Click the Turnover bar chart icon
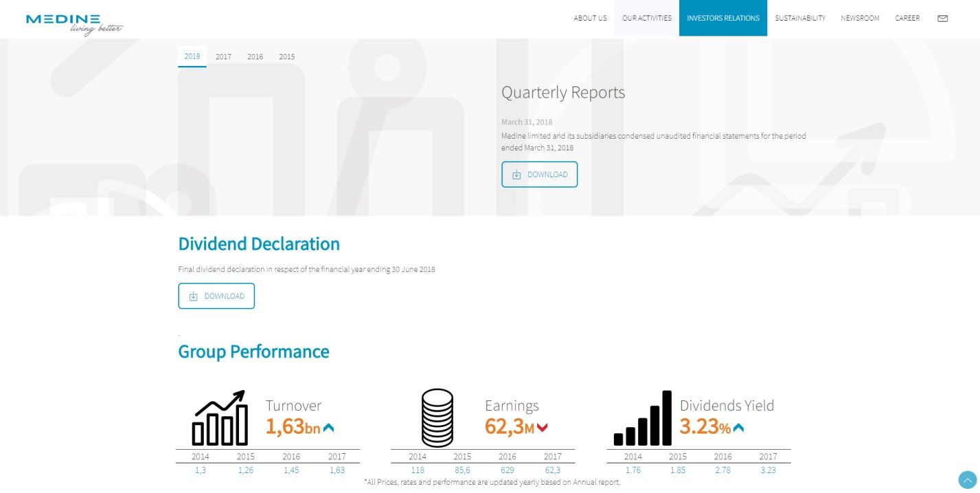The height and width of the screenshot is (493, 980). click(220, 417)
